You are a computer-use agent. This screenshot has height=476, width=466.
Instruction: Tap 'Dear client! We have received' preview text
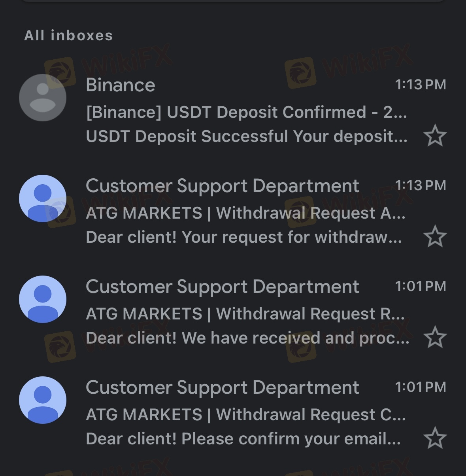247,338
